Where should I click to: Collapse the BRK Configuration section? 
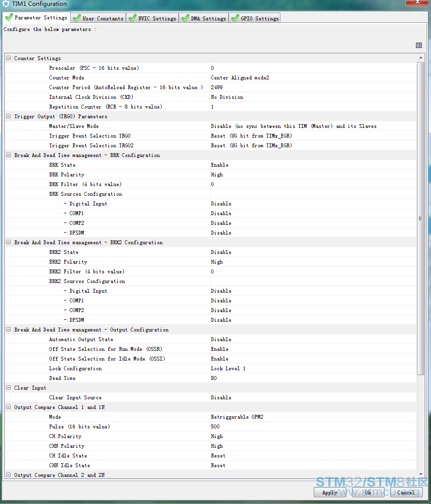click(9, 155)
